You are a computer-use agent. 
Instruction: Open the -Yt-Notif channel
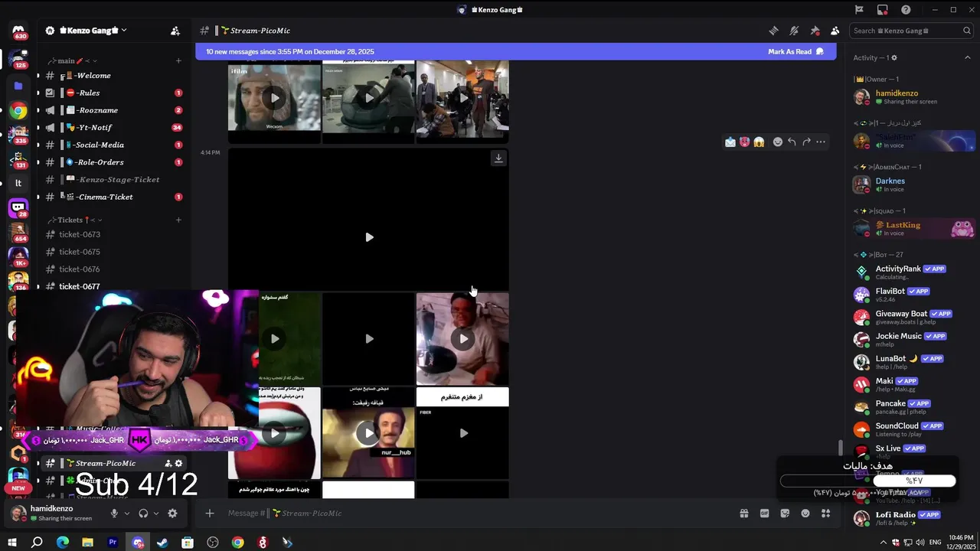tap(112, 128)
